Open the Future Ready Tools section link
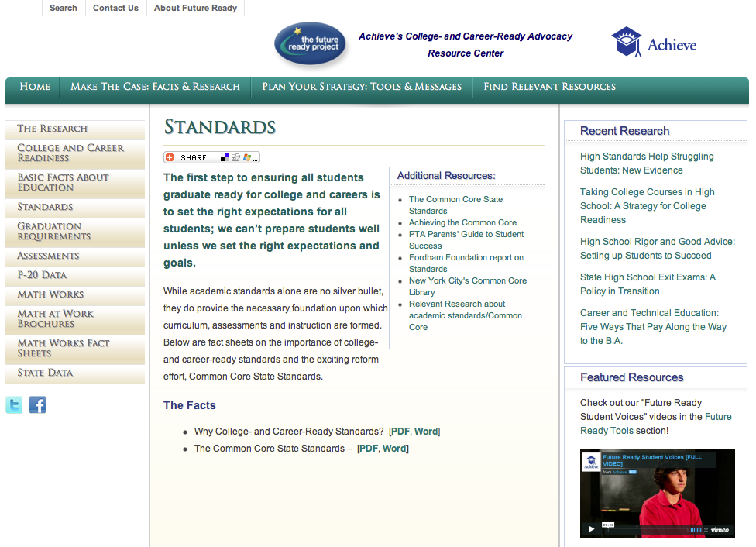 click(x=656, y=424)
